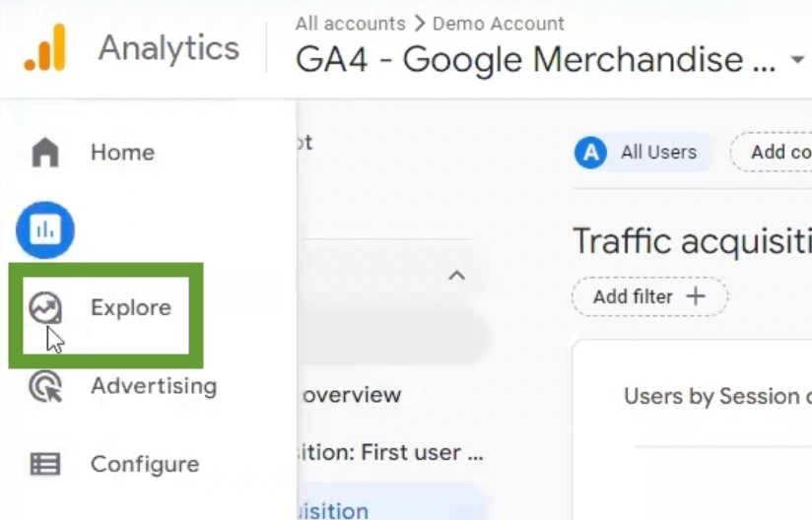Click the Add comparison button
This screenshot has width=812, height=520.
(x=774, y=152)
